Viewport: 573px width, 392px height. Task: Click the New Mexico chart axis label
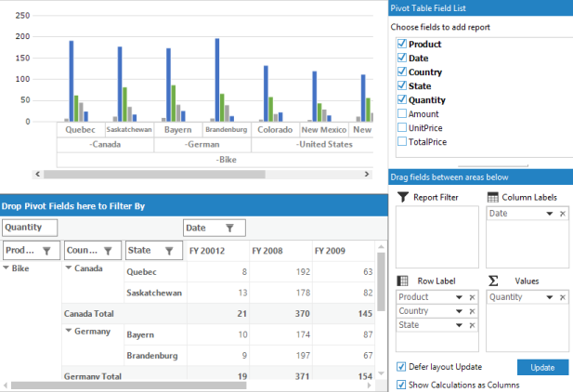click(324, 130)
